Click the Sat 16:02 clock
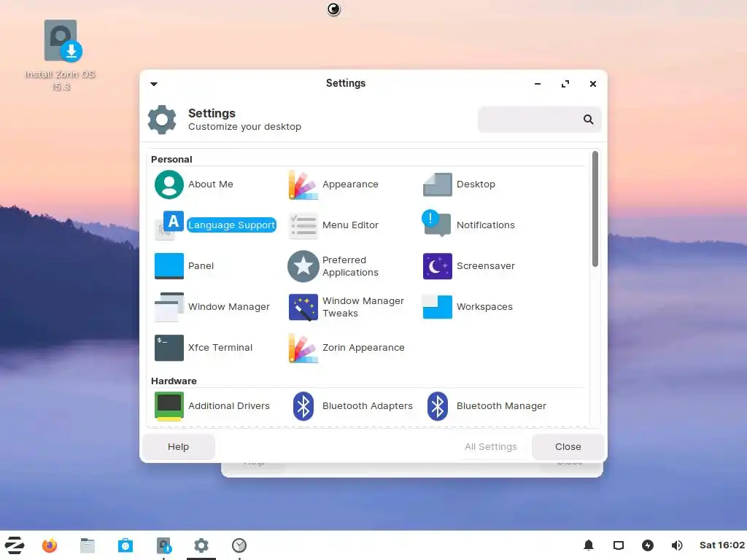This screenshot has width=747, height=560. (x=721, y=545)
